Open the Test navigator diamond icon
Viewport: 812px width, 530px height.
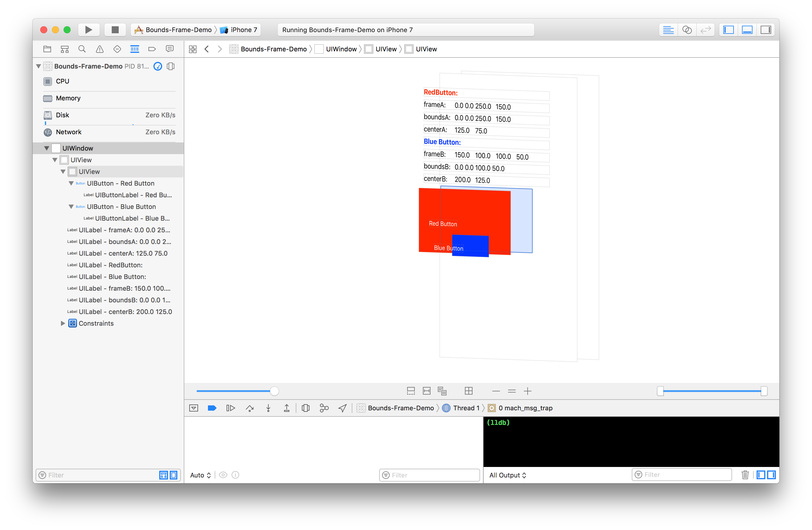(117, 49)
